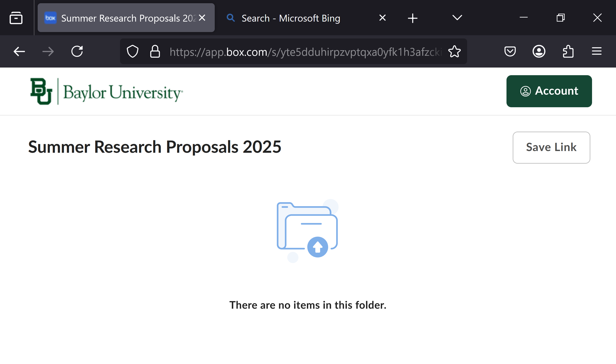Close the Summer Research Proposals tab
Viewport: 616px width, 364px height.
tap(202, 18)
